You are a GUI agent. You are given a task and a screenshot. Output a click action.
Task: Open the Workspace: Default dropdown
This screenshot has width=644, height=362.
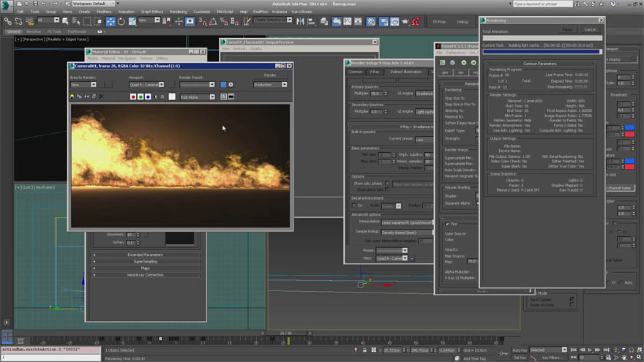tap(94, 4)
